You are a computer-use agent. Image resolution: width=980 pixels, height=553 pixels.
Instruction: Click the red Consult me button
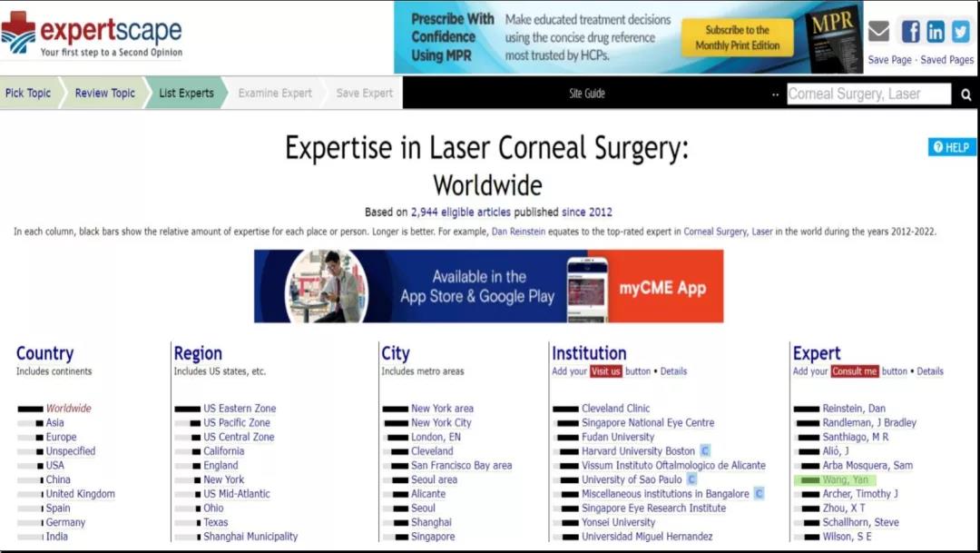(x=855, y=371)
